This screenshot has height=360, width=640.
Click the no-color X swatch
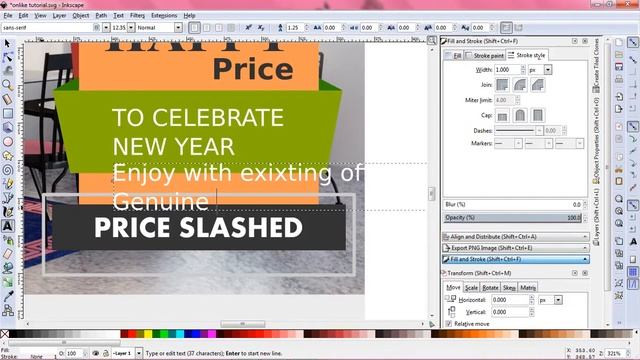4,334
